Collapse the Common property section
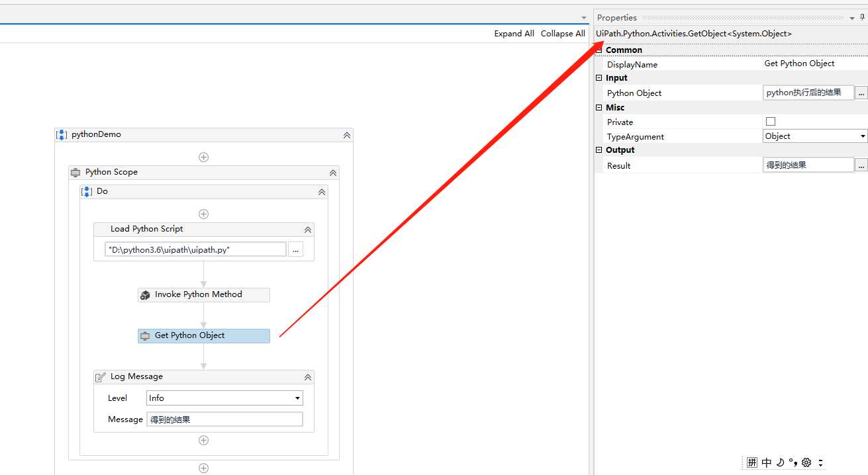The height and width of the screenshot is (475, 868). (x=599, y=50)
